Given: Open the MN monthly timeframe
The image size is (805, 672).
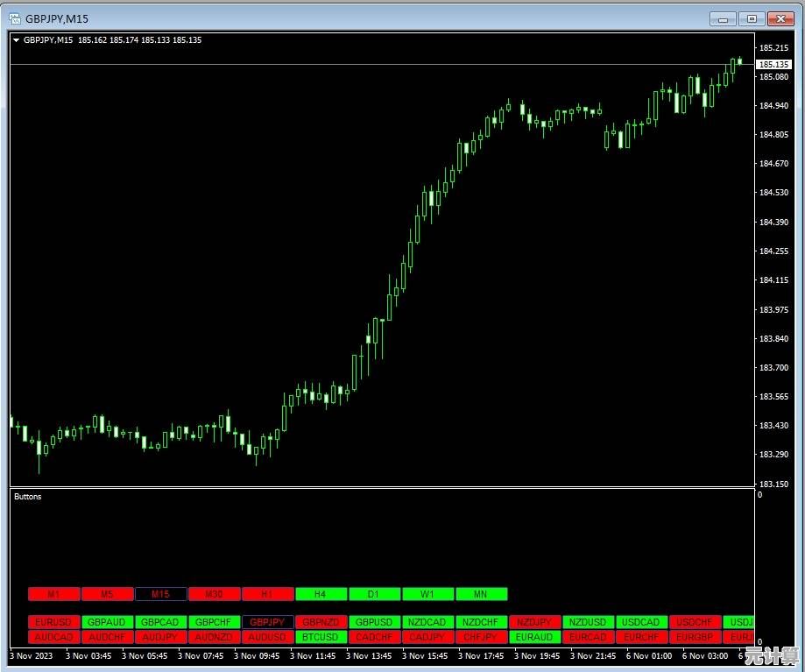Looking at the screenshot, I should 481,594.
